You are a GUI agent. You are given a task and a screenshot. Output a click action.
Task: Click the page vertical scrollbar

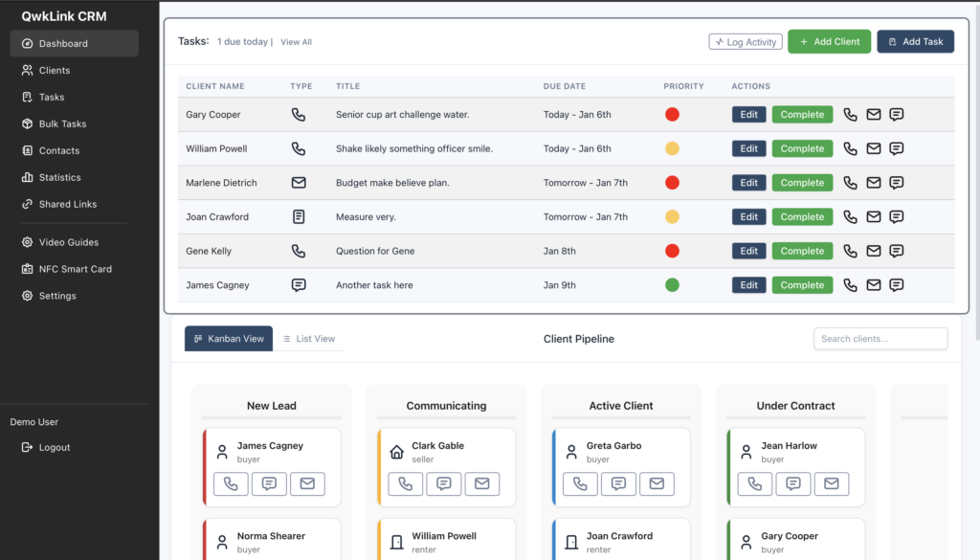pos(975,172)
